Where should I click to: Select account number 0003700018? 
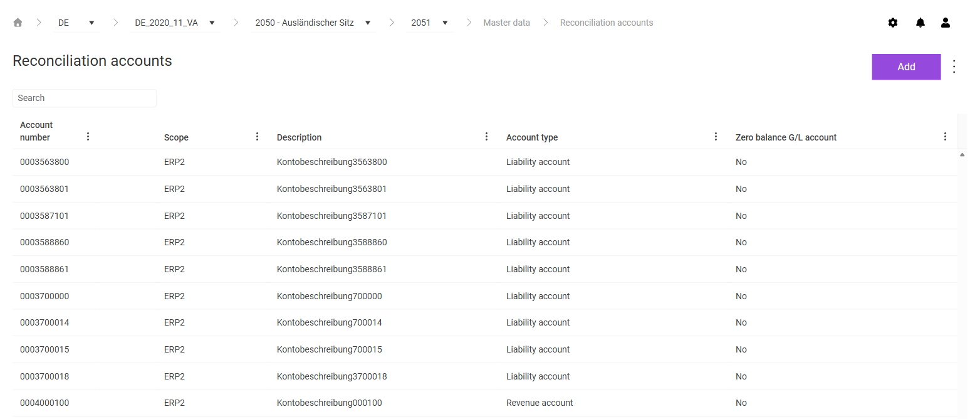[44, 376]
